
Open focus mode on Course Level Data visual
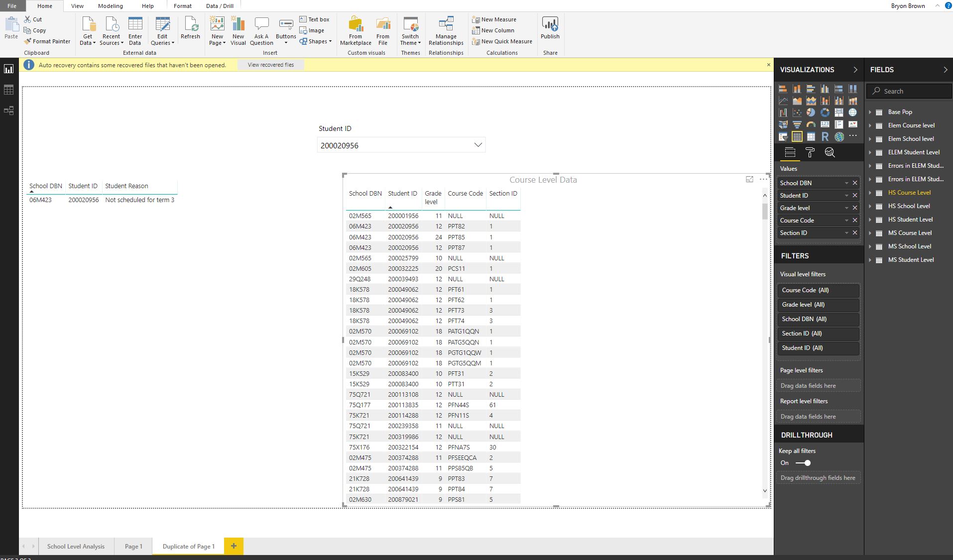(749, 179)
